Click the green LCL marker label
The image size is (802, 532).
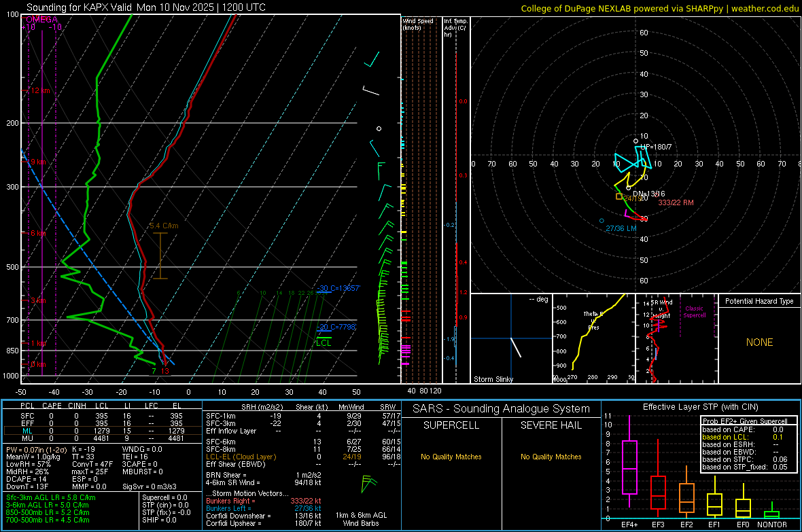tap(324, 342)
